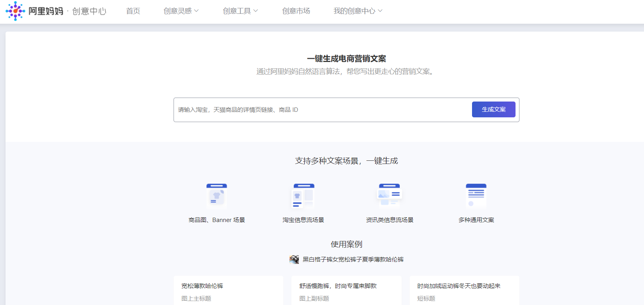Select the 资讯类信息流场景 label
The image size is (644, 305).
pos(390,220)
